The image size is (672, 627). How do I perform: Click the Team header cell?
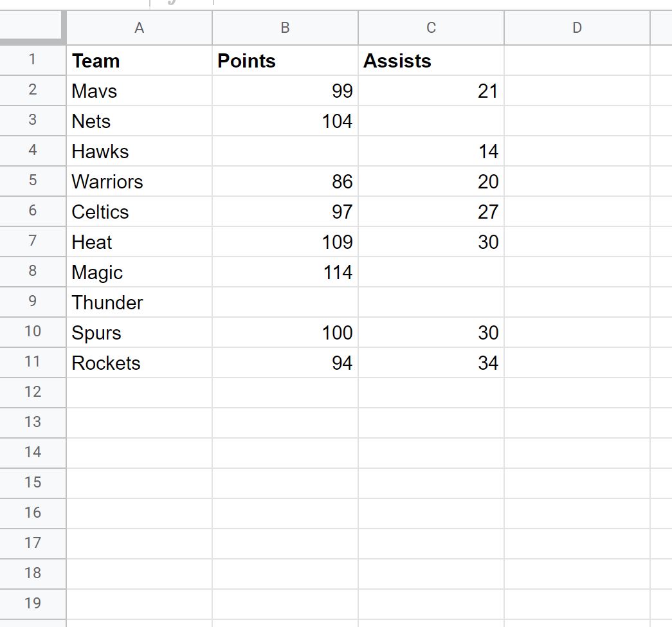coord(140,60)
